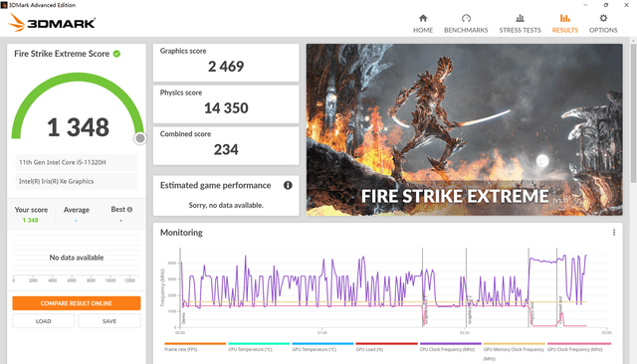Select the Results tab icon
Viewport: 637px width, 364px height.
(564, 18)
